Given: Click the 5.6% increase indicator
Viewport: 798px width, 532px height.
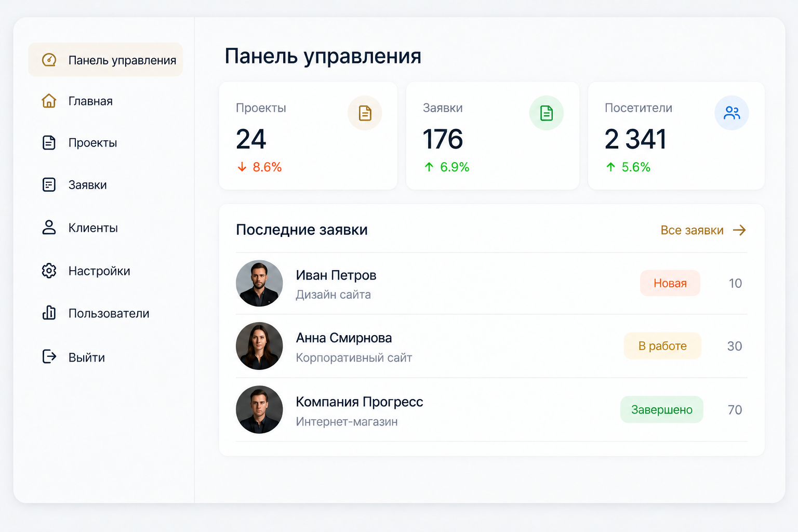Looking at the screenshot, I should pos(628,167).
